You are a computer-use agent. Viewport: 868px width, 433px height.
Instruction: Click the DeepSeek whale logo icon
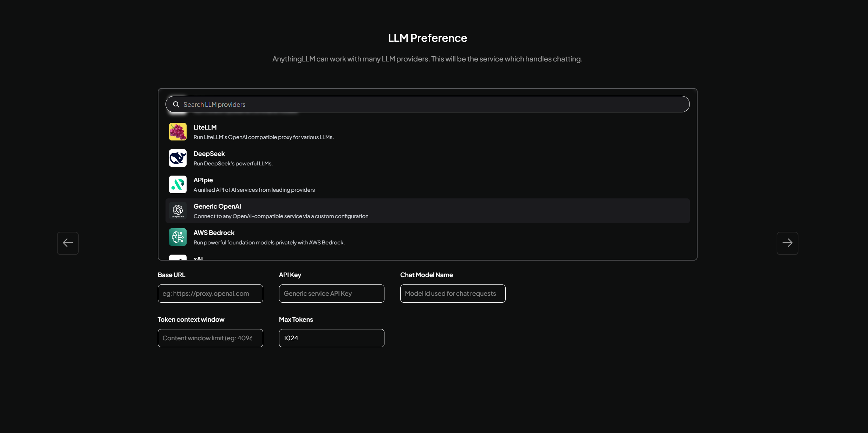[178, 158]
